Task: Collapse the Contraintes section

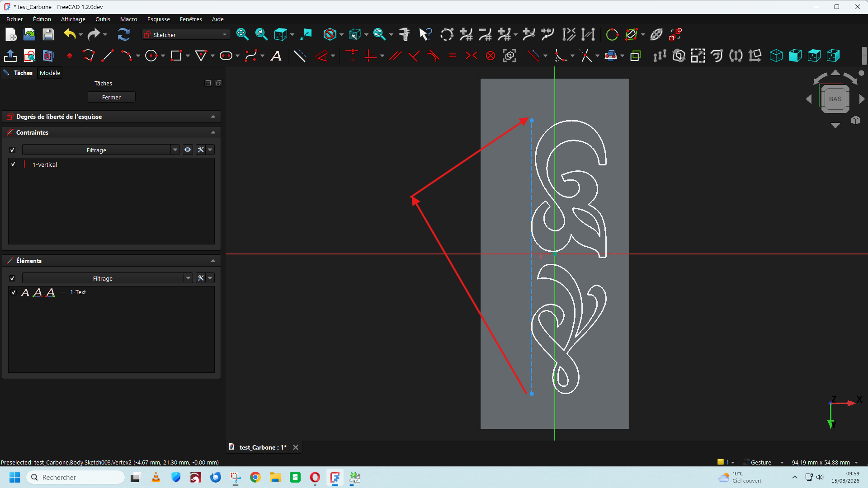Action: (x=213, y=132)
